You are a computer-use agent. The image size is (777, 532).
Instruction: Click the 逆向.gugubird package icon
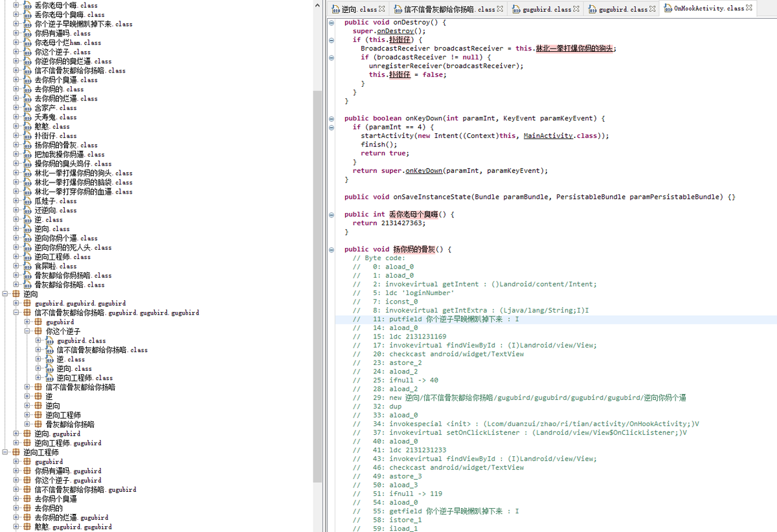click(27, 434)
